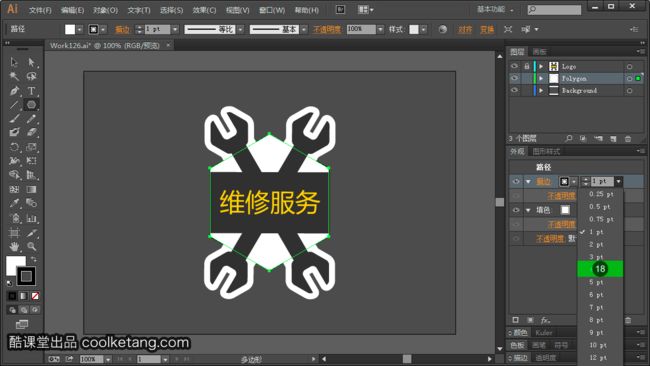The height and width of the screenshot is (366, 650).
Task: Click 不透明度 link in control bar
Action: 327,29
